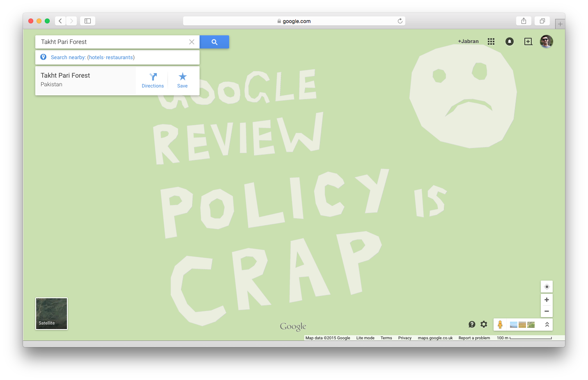Click the google.com address bar

pyautogui.click(x=294, y=21)
